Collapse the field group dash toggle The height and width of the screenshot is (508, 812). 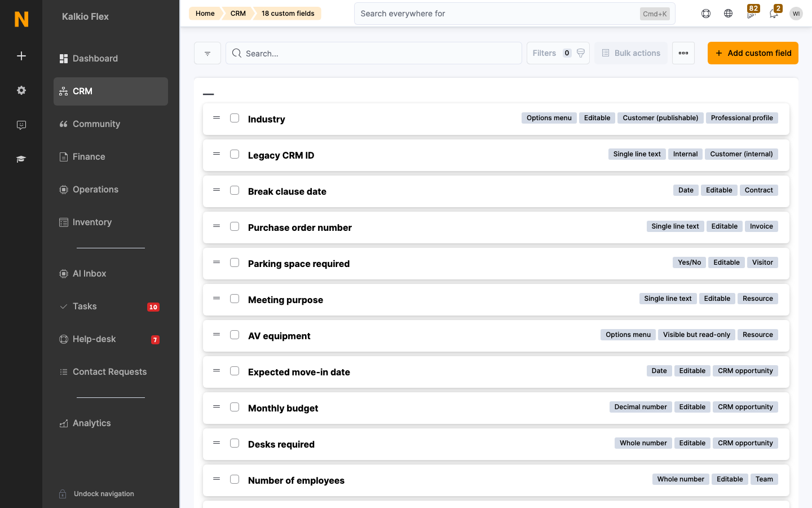209,94
